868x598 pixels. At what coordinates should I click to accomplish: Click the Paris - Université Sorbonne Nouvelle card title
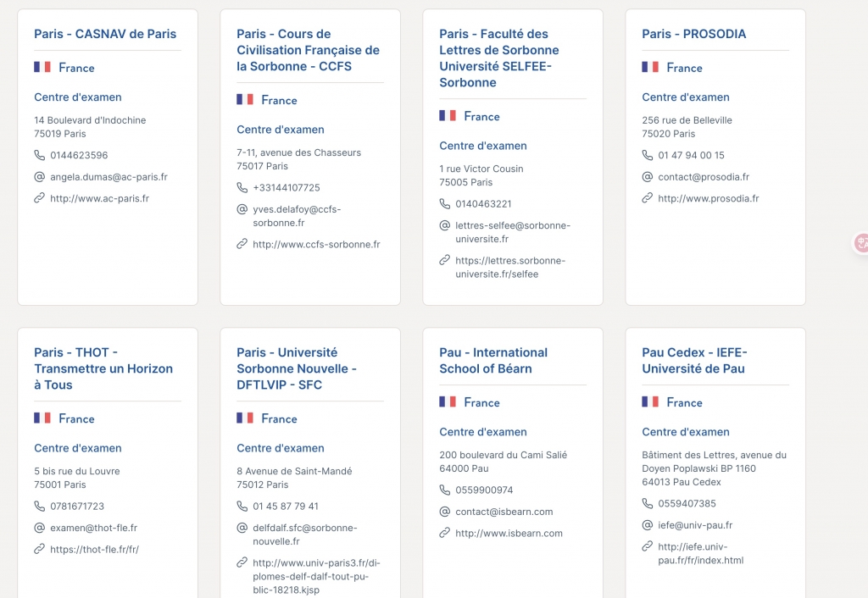coord(296,368)
